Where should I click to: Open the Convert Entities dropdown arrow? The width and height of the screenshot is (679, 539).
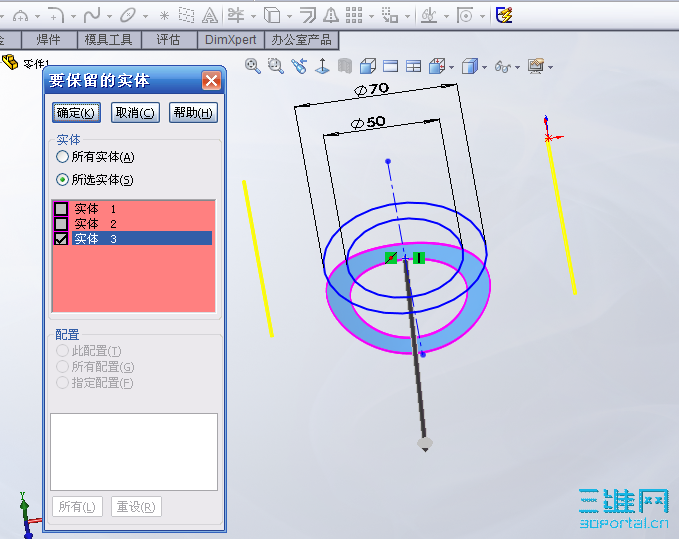289,17
